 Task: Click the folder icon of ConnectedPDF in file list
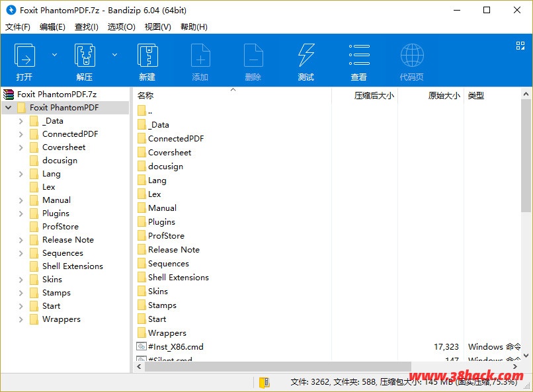pos(142,139)
